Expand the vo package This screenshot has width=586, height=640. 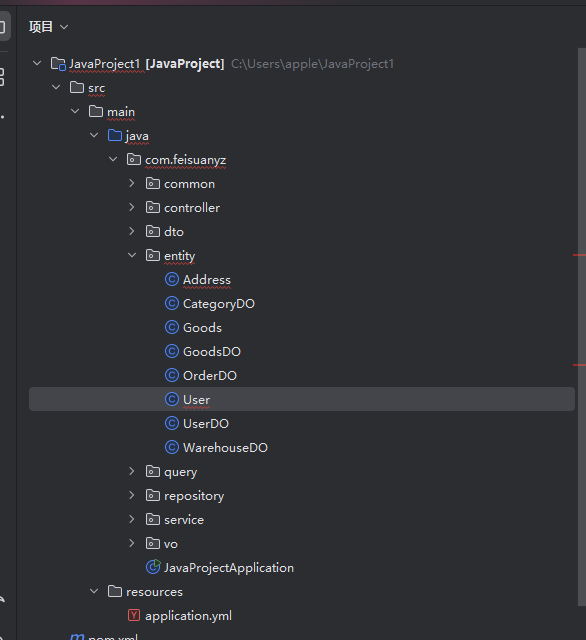tap(132, 543)
